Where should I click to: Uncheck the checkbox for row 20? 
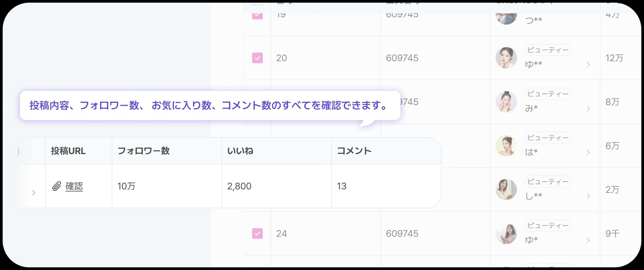click(x=257, y=58)
